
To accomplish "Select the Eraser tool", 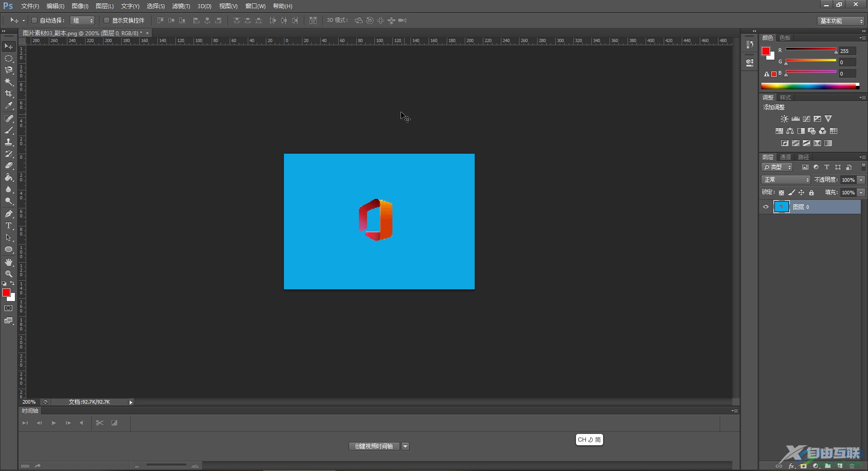I will (x=9, y=165).
